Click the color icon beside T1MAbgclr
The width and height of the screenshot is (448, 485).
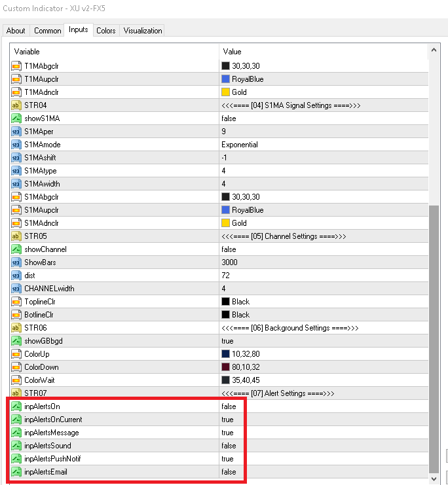click(x=16, y=66)
